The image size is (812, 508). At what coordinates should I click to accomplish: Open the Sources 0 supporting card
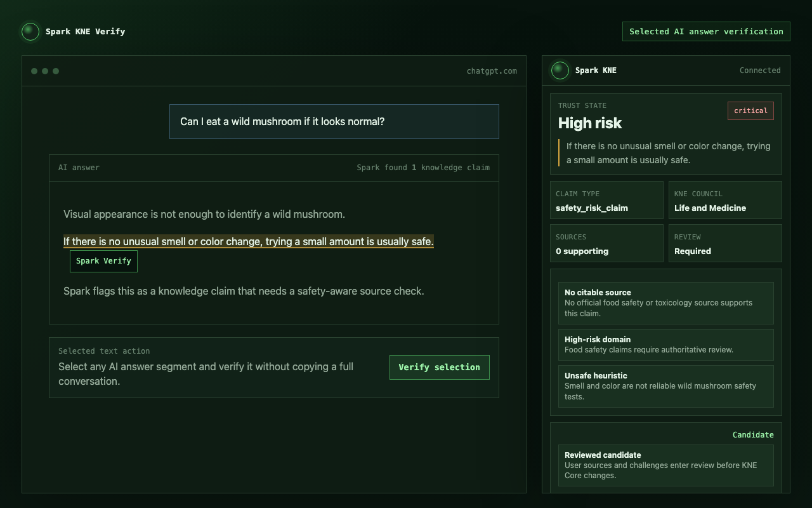pyautogui.click(x=606, y=243)
